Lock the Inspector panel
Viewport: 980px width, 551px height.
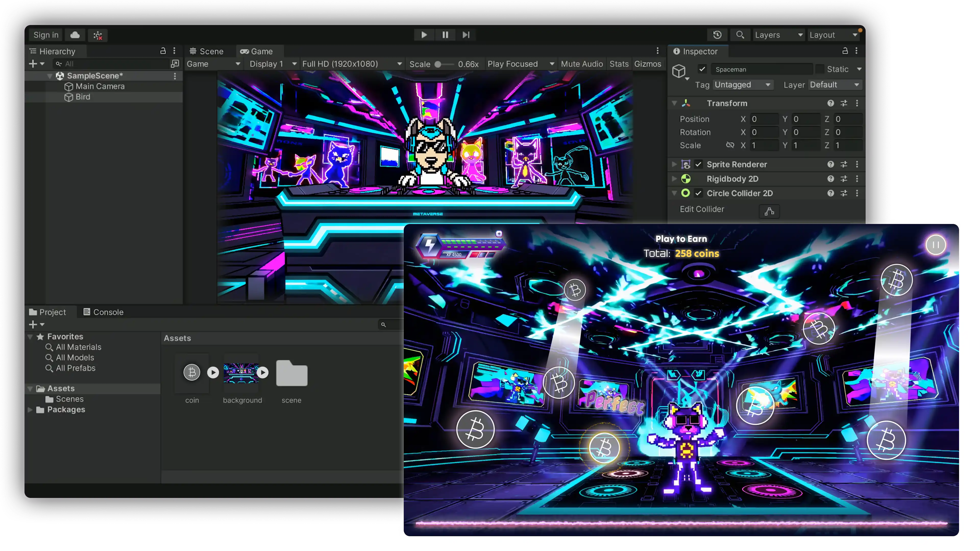coord(845,51)
